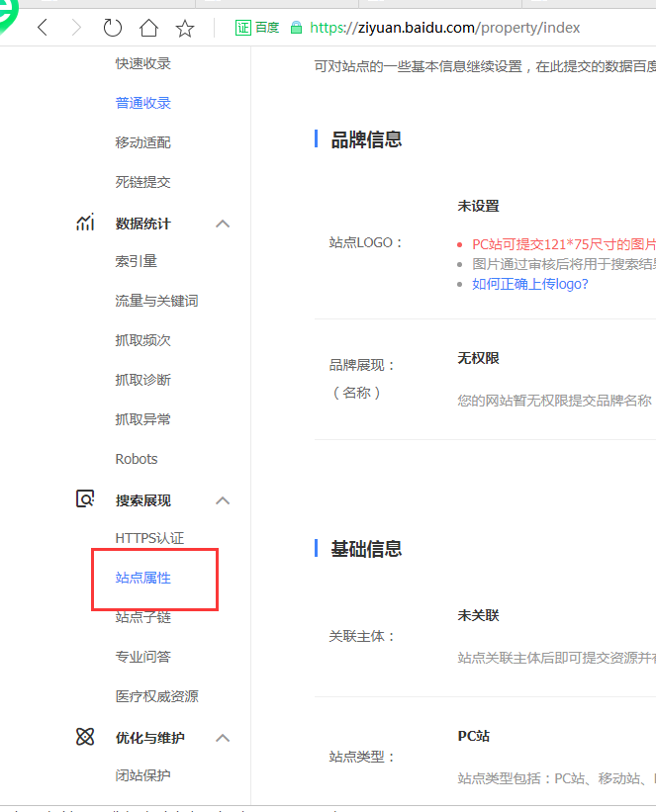Select 死链提交 menu entry
Viewport: 656px width, 812px height.
tap(143, 182)
